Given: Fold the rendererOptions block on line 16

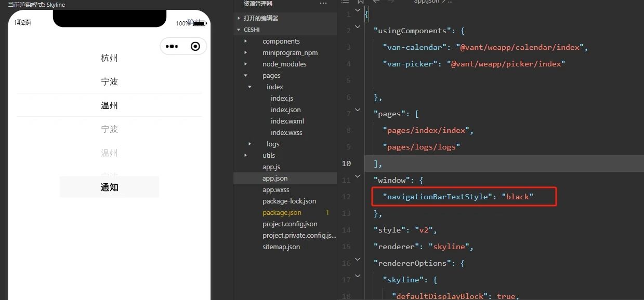Looking at the screenshot, I should (x=357, y=260).
